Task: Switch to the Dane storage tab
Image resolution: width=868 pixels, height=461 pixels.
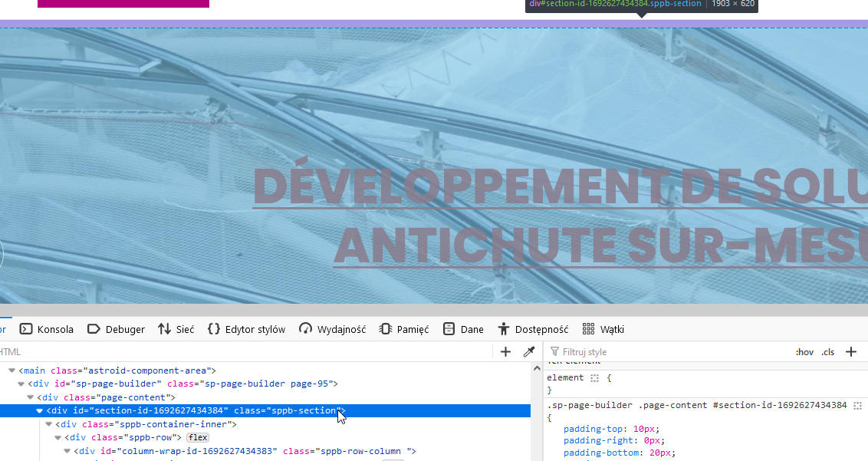Action: pyautogui.click(x=463, y=329)
